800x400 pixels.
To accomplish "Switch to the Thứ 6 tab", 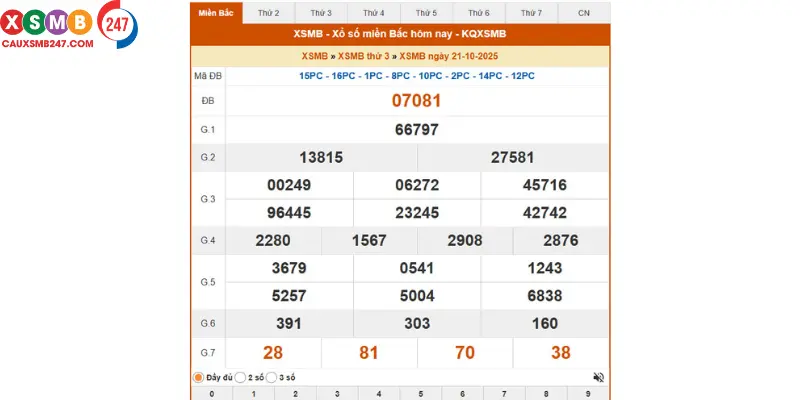I will click(x=479, y=13).
